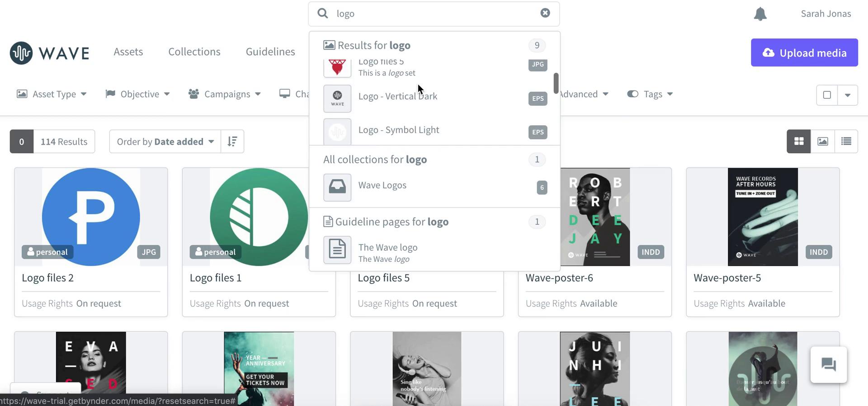Click the 9 results count badge

[537, 45]
